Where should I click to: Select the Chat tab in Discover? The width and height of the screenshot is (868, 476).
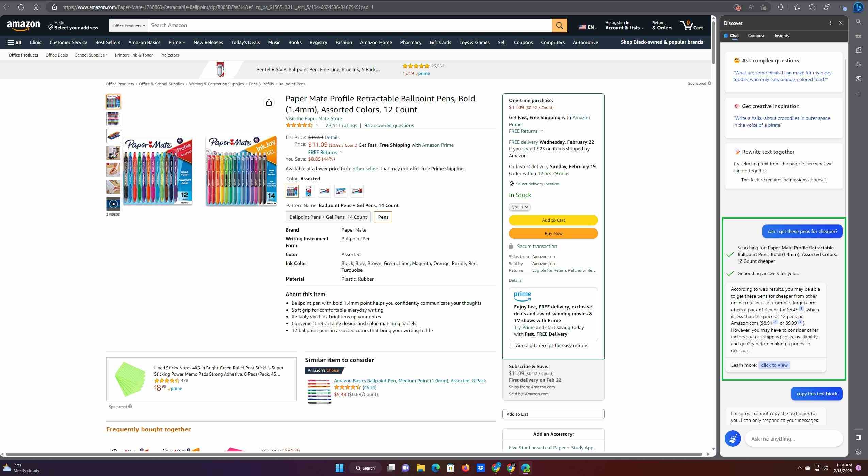pos(731,36)
